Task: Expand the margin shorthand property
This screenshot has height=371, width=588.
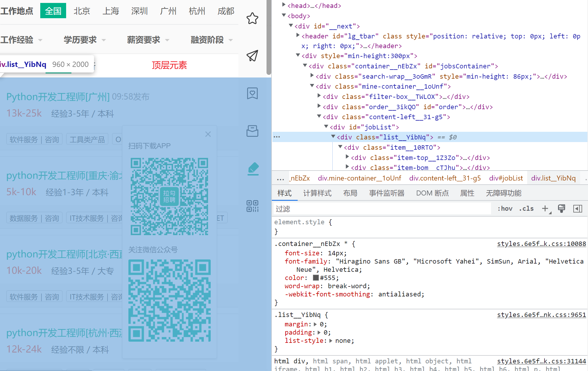Action: pyautogui.click(x=315, y=324)
